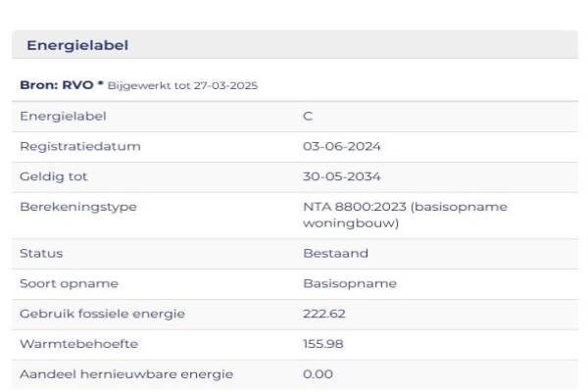Click the date 03-06-2024
The image size is (588, 392).
342,147
